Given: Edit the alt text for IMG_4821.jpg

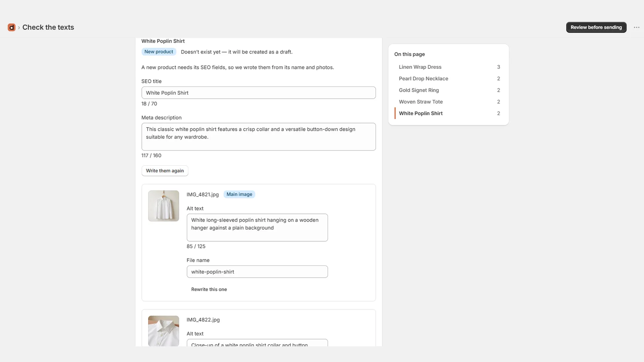Looking at the screenshot, I should 257,228.
